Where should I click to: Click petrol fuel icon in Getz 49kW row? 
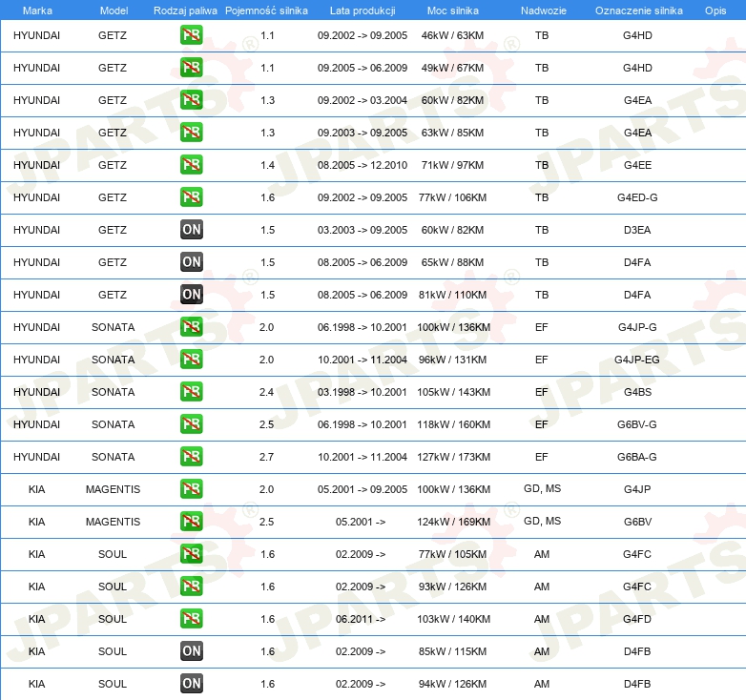(191, 68)
